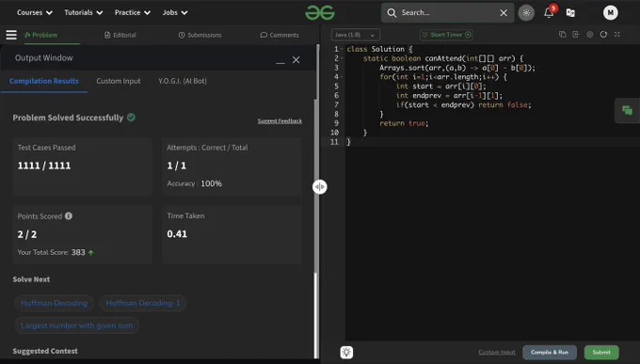Open the profile avatar M
Image resolution: width=640 pixels, height=364 pixels.
pos(610,12)
